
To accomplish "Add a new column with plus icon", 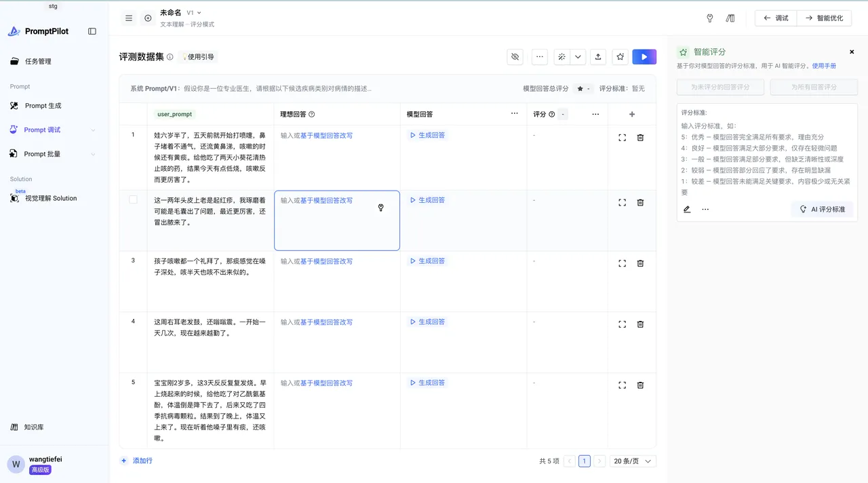I will (x=632, y=115).
